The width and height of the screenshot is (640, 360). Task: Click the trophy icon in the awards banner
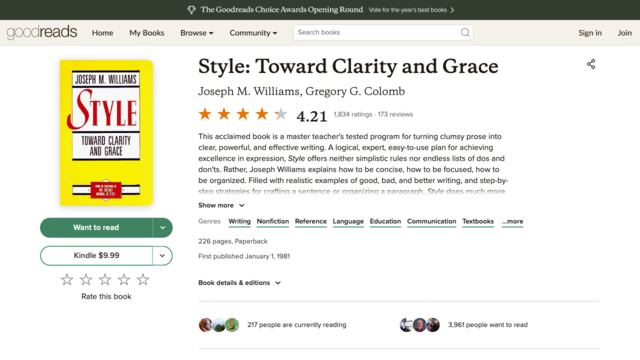tap(191, 10)
